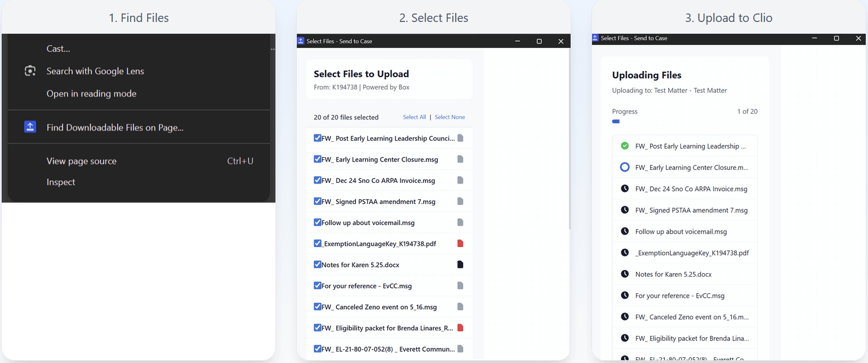Click the green checkmark on the uploaded FW_ Post Early Learning file
Viewport: 868px width, 363px height.
point(625,146)
